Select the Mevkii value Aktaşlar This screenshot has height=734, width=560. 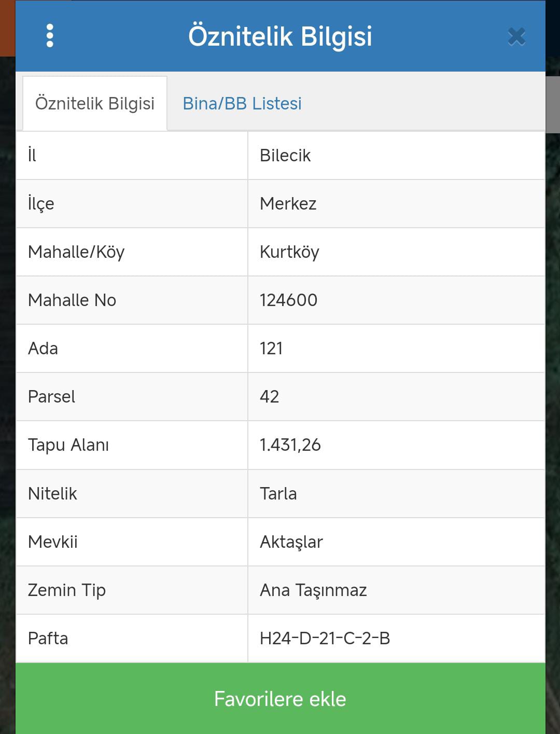click(291, 542)
